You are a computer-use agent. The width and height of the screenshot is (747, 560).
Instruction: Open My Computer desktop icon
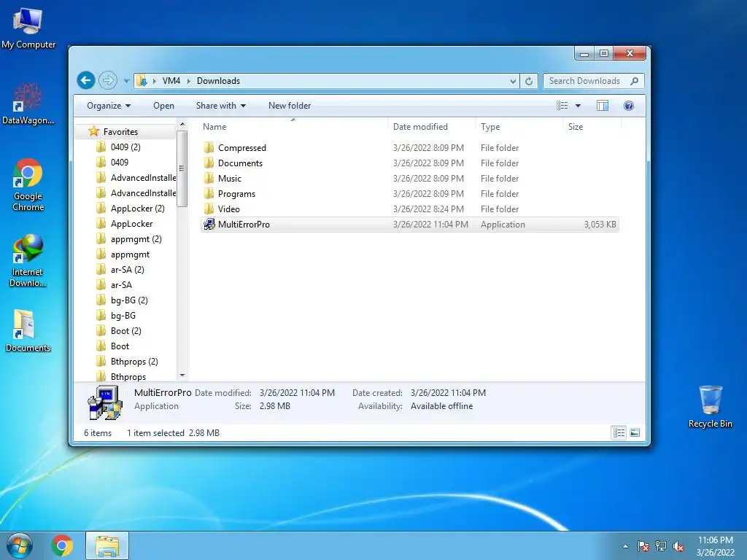point(28,28)
